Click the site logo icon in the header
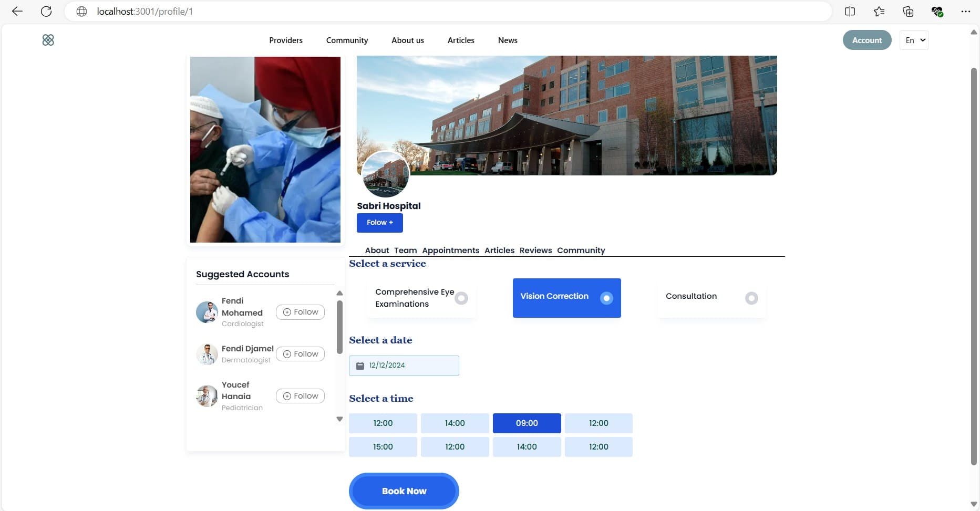The height and width of the screenshot is (511, 980). 48,40
